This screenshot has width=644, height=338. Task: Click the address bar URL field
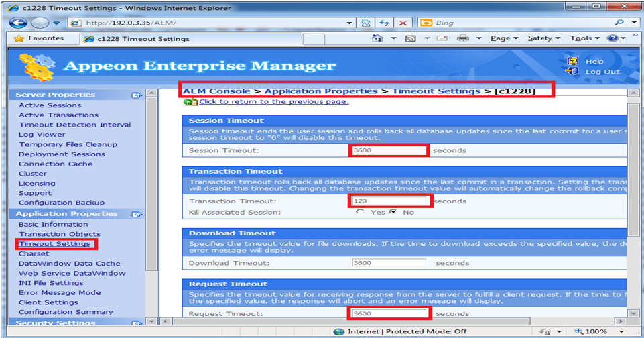pos(208,23)
